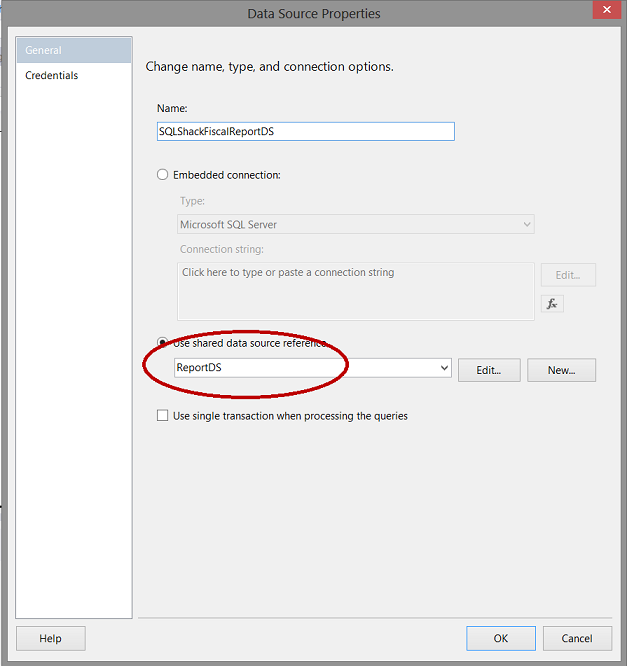Click the 'Name:' field label
This screenshot has width=627, height=666.
[172, 108]
